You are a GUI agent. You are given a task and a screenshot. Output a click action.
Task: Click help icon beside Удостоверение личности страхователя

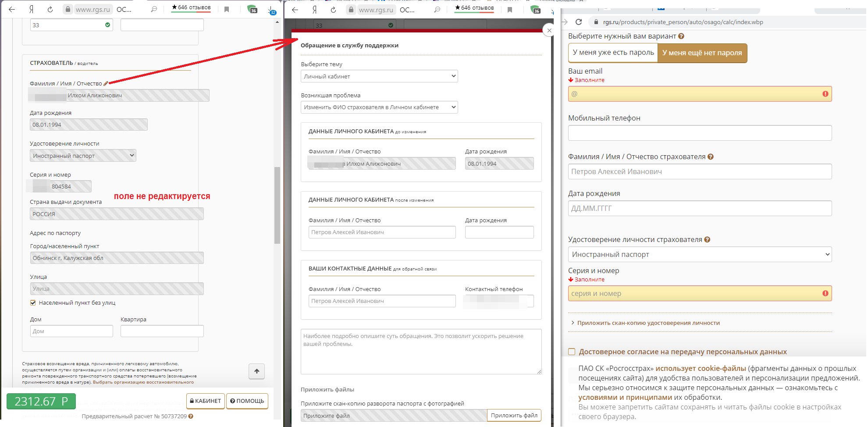click(707, 240)
